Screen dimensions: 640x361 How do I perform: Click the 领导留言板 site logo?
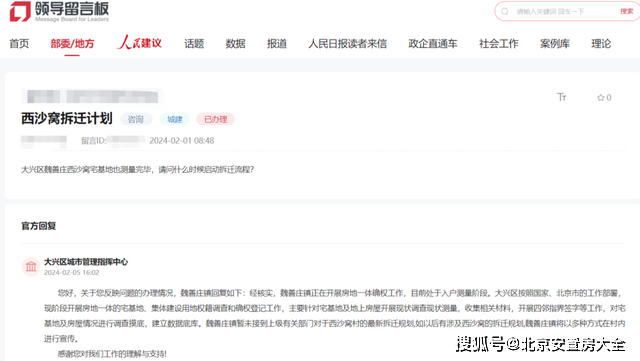(x=60, y=11)
